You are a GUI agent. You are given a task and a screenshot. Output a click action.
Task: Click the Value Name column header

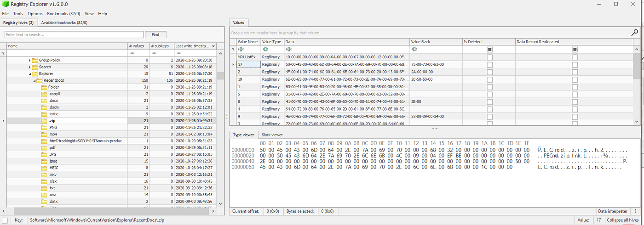coord(247,41)
